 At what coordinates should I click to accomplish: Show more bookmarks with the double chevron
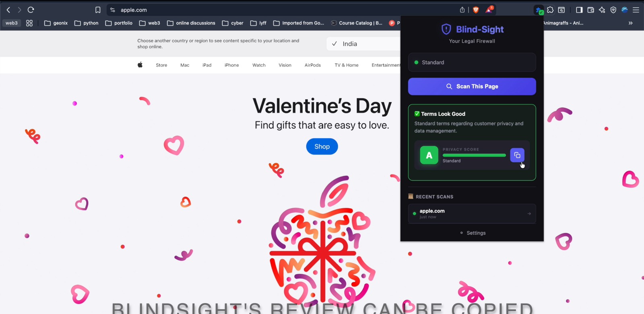click(x=631, y=23)
